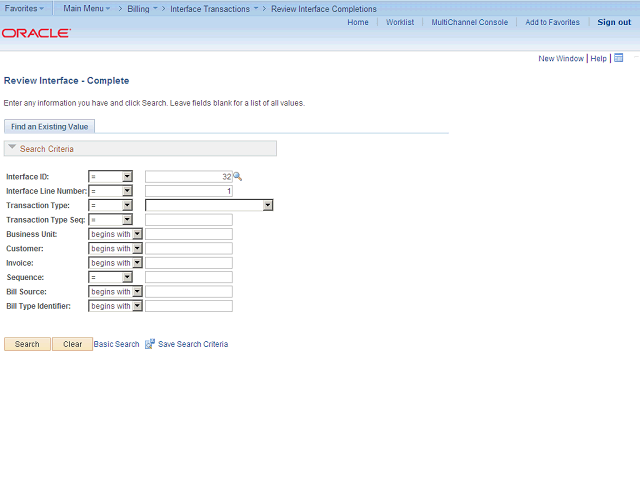This screenshot has width=640, height=480.
Task: Open the Help link
Action: (598, 58)
